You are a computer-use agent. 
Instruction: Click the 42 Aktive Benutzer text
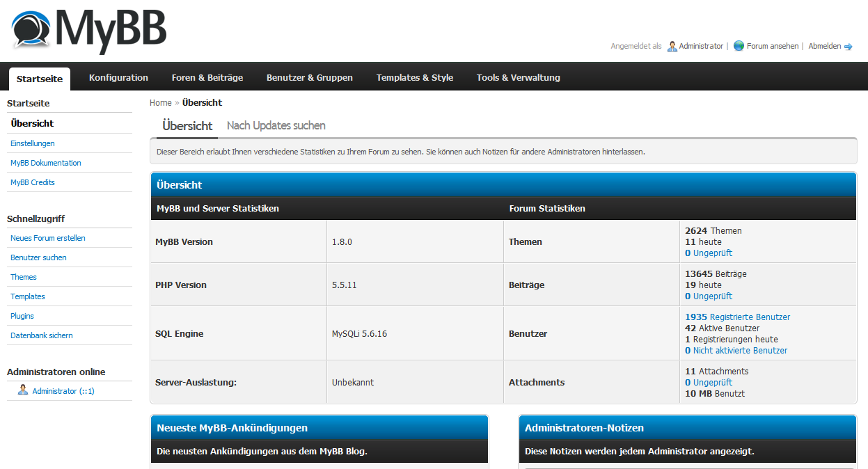722,328
